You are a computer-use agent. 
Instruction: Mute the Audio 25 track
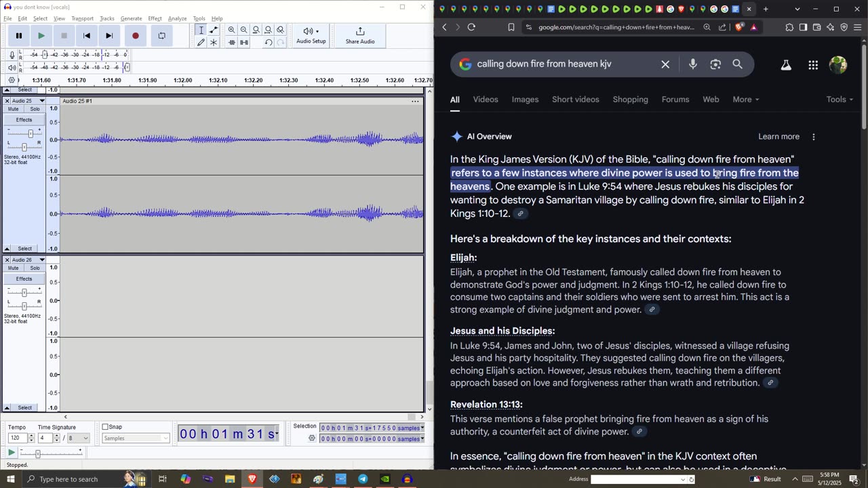(14, 109)
